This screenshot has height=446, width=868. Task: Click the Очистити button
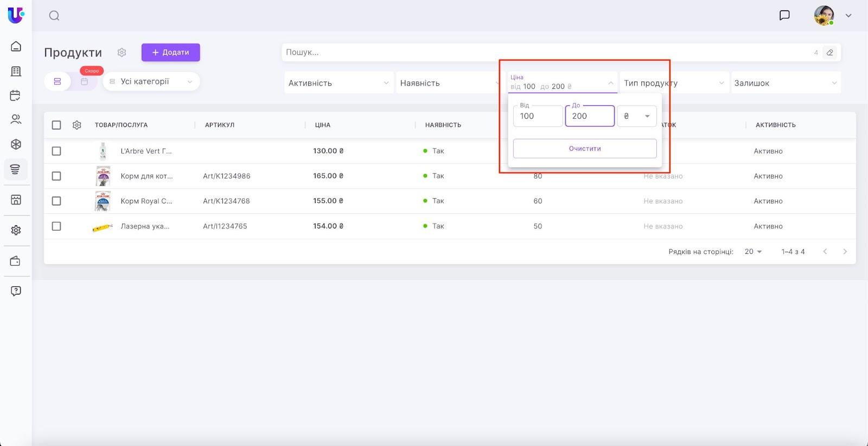click(x=584, y=149)
